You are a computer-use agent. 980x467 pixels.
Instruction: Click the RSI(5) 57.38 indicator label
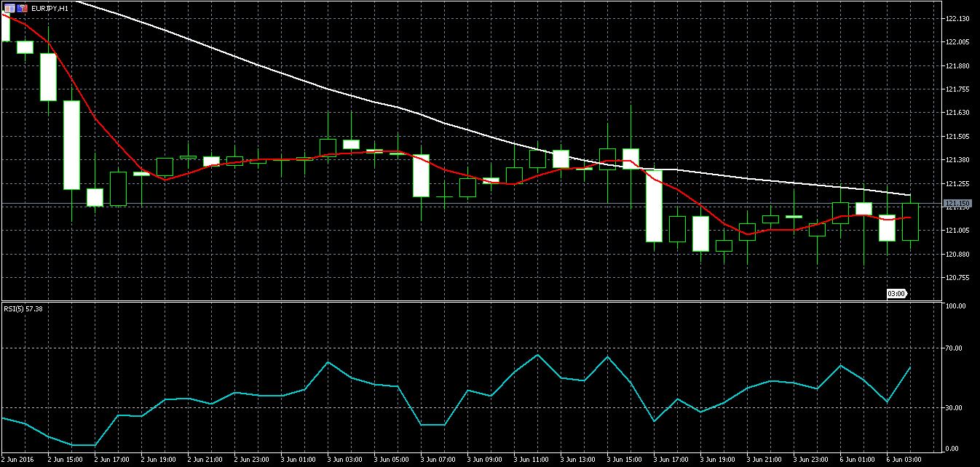point(25,308)
